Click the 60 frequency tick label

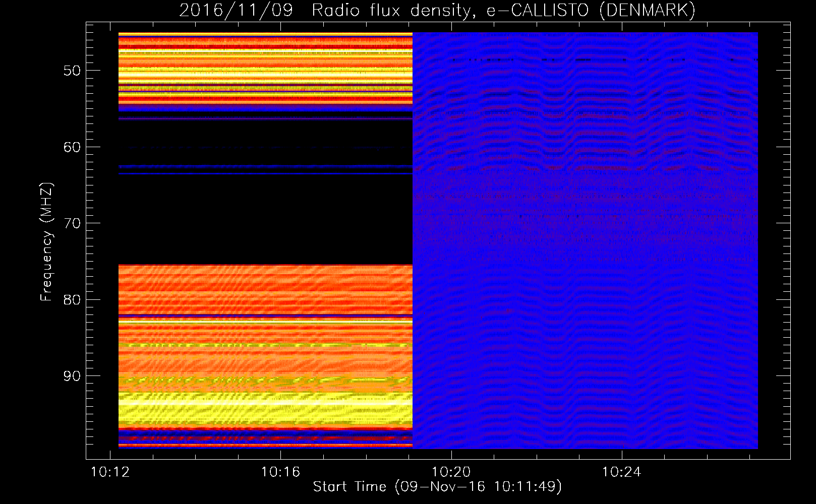(72, 147)
